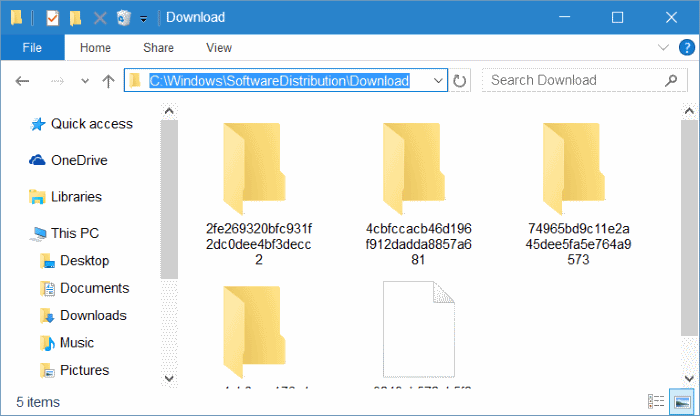Switch to the View ribbon tab
700x416 pixels.
[x=218, y=48]
